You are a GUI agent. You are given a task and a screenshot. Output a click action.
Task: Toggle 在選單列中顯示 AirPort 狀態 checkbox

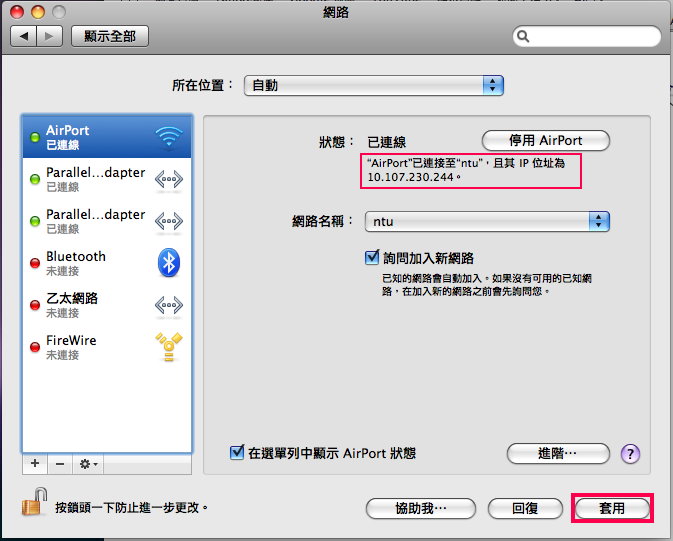tap(237, 453)
